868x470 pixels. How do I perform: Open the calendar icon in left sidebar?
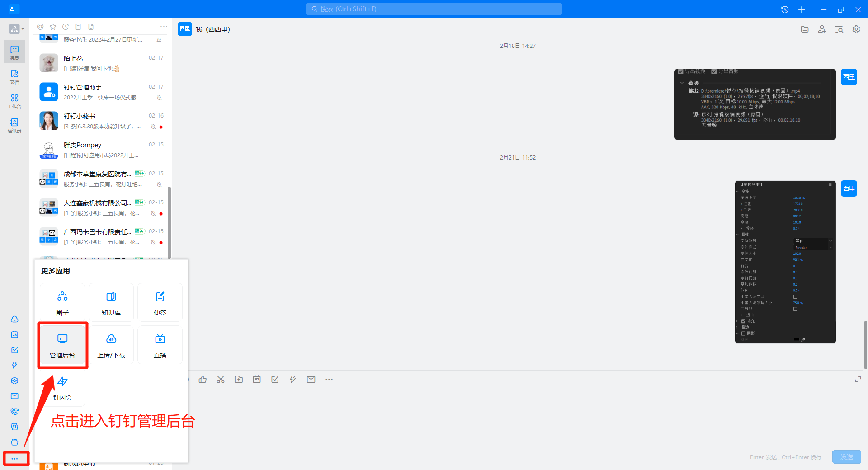coord(14,334)
